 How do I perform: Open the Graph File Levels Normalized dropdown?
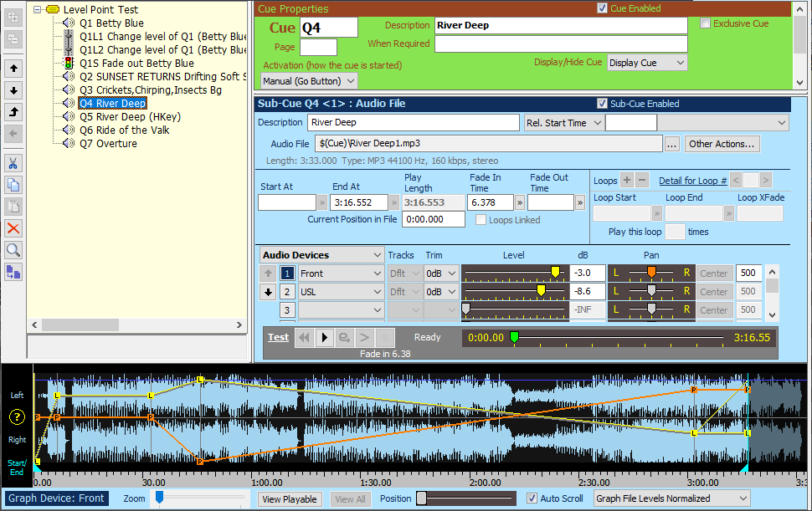point(671,498)
